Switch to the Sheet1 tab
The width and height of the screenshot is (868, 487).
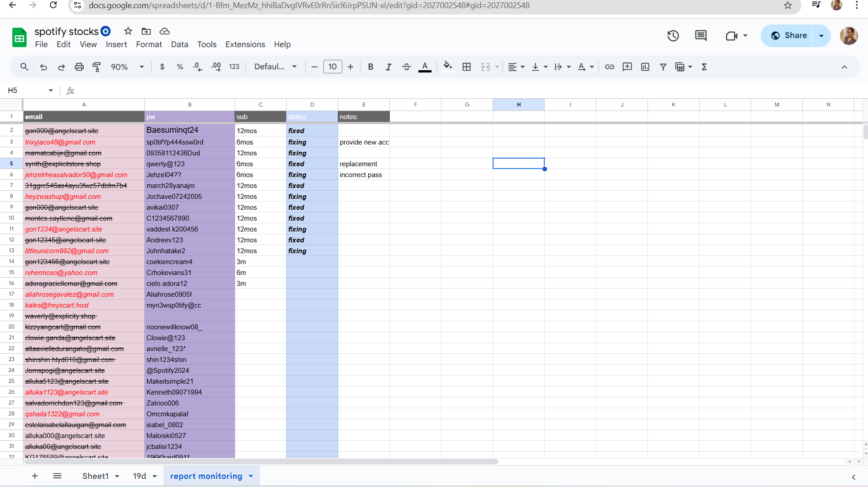tap(96, 476)
